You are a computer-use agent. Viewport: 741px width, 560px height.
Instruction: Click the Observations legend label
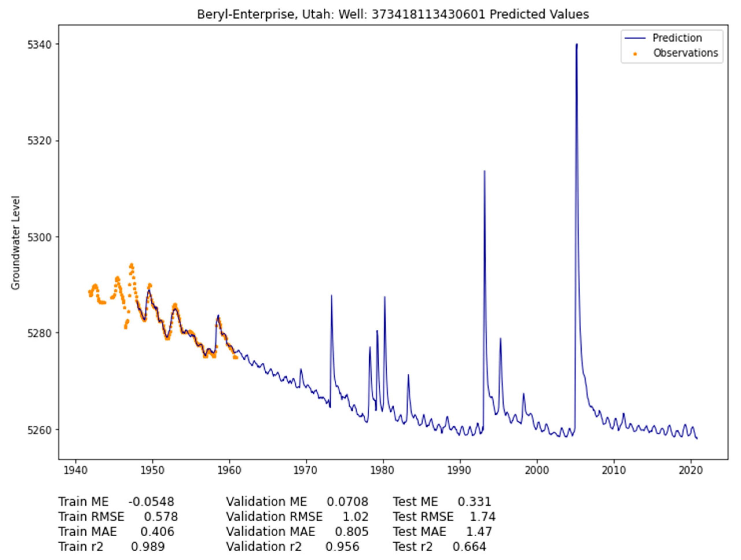tap(685, 53)
